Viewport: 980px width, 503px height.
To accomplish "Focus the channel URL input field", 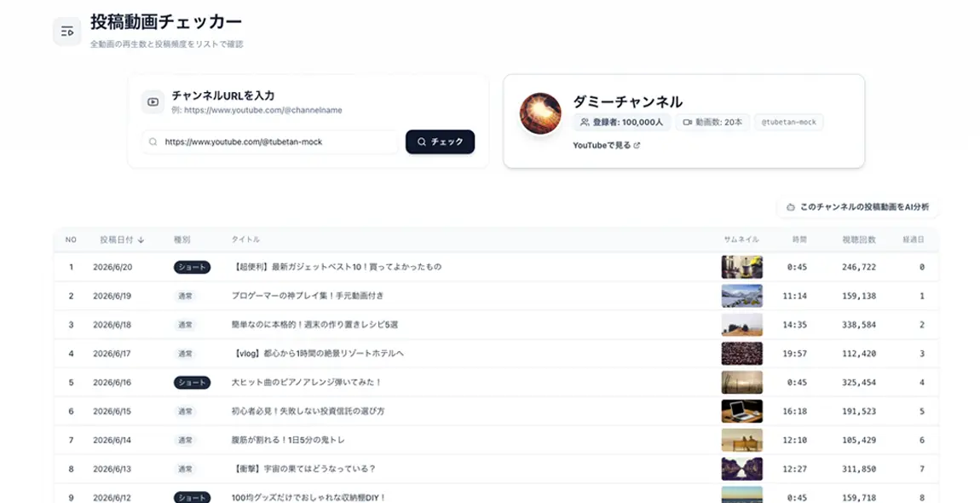I will click(270, 142).
